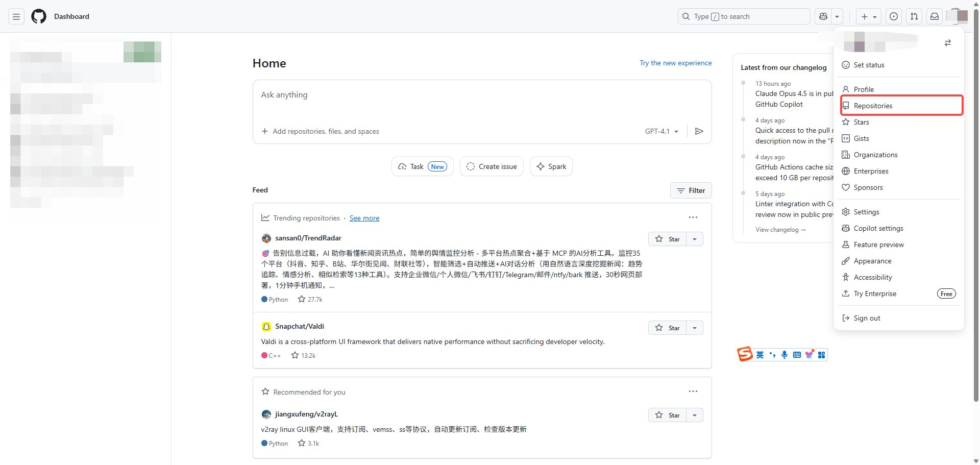Click the switch account icon in the menu

pos(948,43)
